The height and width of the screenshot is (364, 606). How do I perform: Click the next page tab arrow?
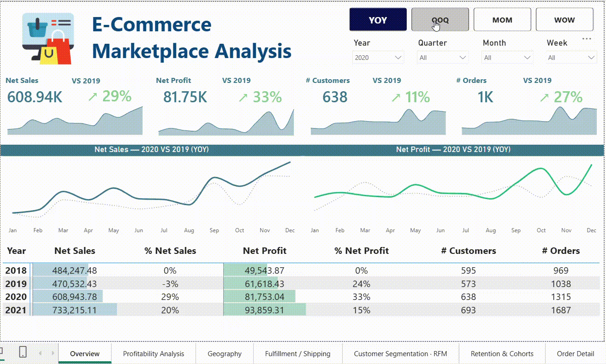[x=53, y=353]
